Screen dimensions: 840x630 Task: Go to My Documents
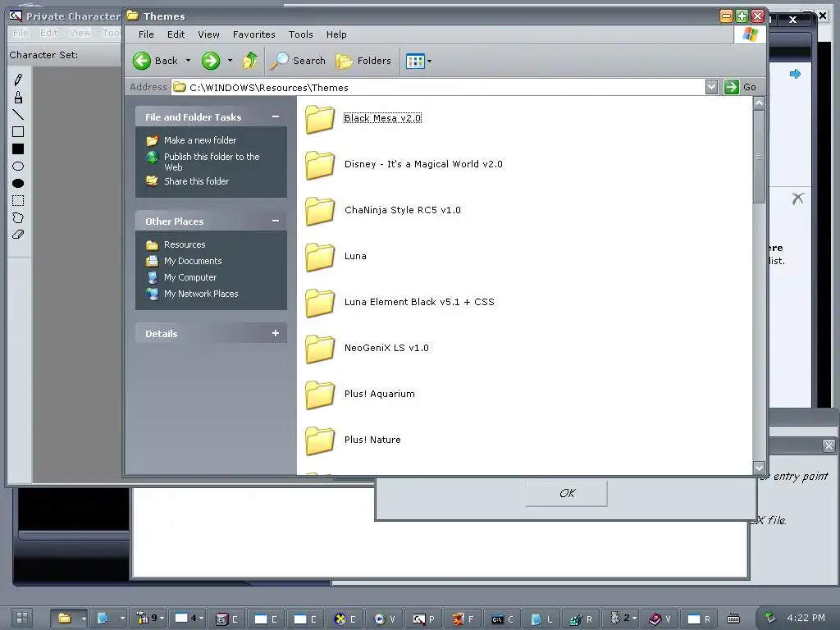coord(193,261)
